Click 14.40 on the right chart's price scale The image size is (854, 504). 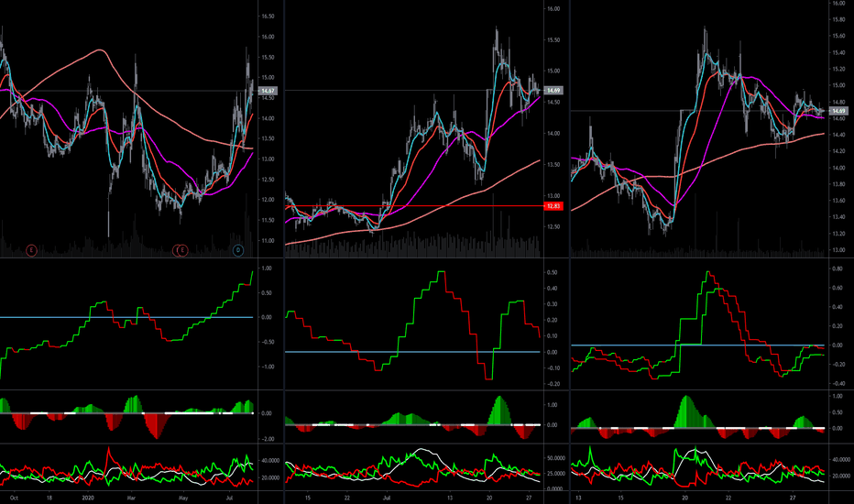click(x=838, y=135)
